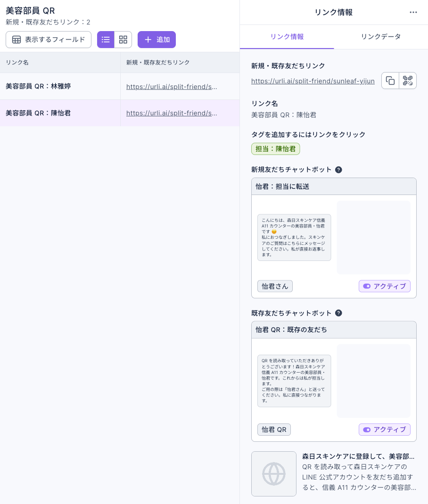Click the link name value 美容部員 QR：陳怡君 in panel

pyautogui.click(x=284, y=115)
